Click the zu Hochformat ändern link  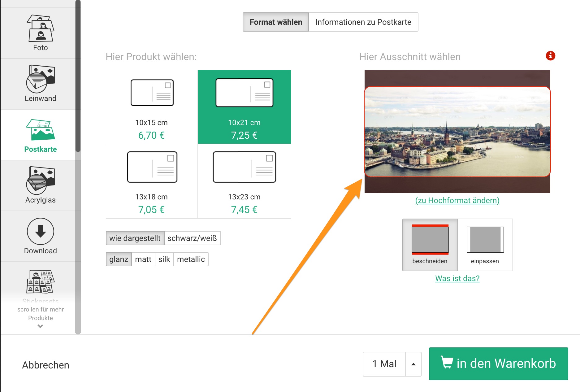click(457, 200)
